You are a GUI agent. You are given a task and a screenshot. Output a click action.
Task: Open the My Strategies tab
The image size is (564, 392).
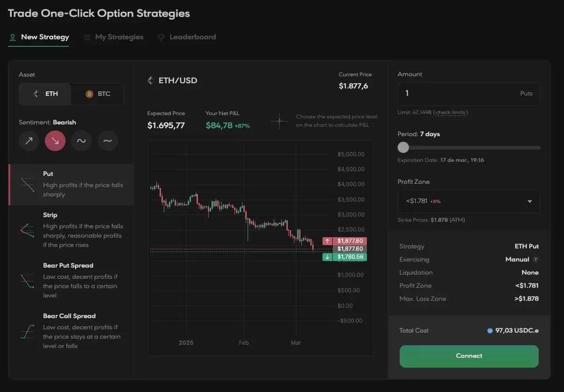pyautogui.click(x=113, y=37)
